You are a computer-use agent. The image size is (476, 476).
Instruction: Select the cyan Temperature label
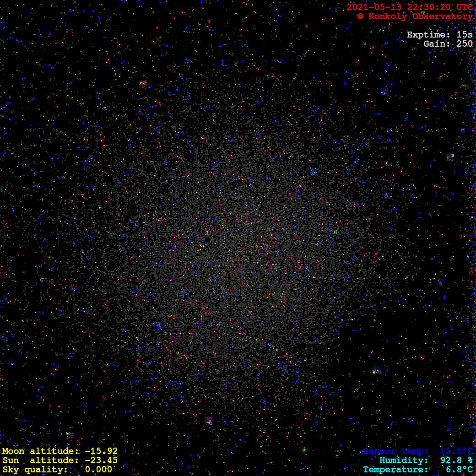(x=396, y=470)
